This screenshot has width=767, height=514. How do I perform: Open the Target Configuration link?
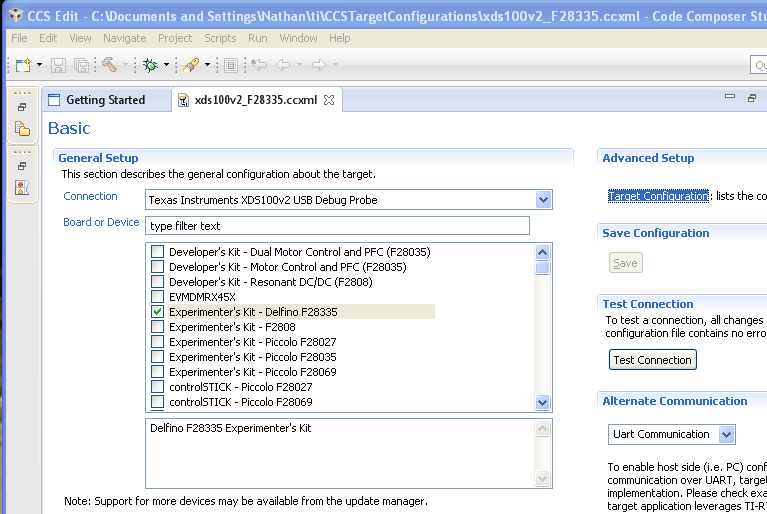658,196
